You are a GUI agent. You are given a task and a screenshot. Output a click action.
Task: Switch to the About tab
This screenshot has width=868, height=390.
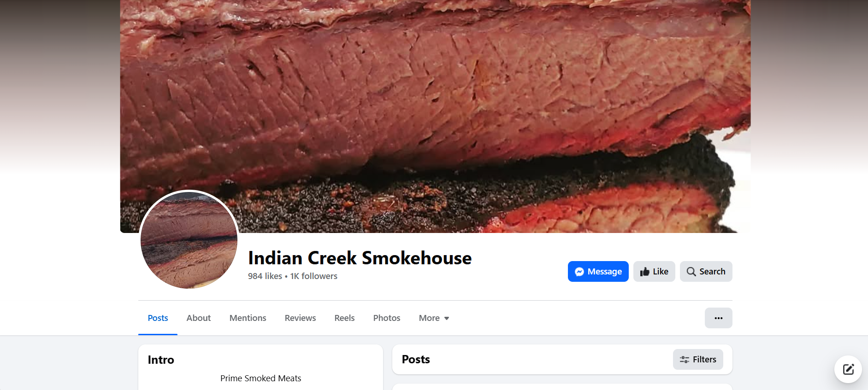(x=199, y=318)
